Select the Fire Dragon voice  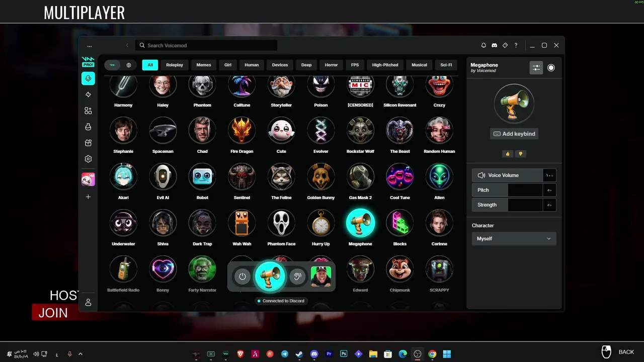242,131
